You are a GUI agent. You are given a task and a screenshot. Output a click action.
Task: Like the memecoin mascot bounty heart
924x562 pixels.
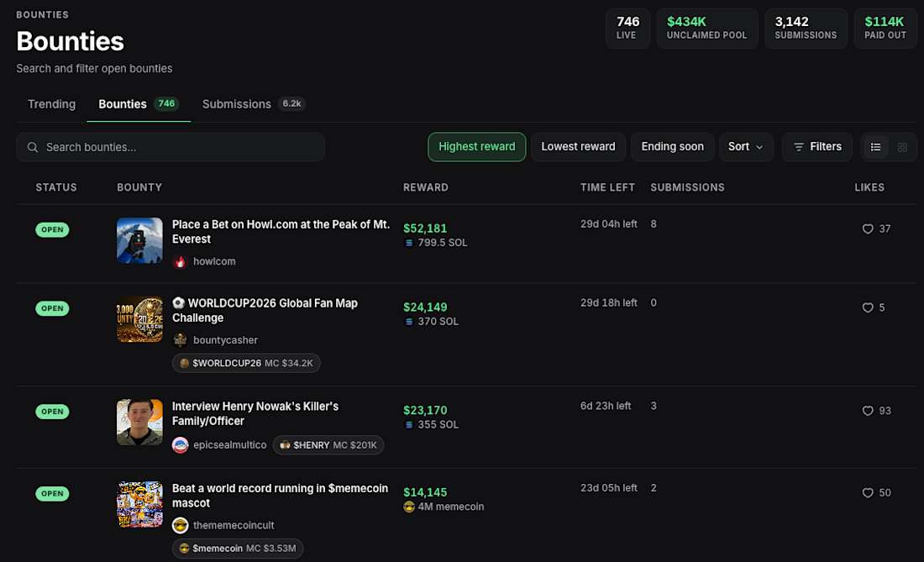click(868, 492)
